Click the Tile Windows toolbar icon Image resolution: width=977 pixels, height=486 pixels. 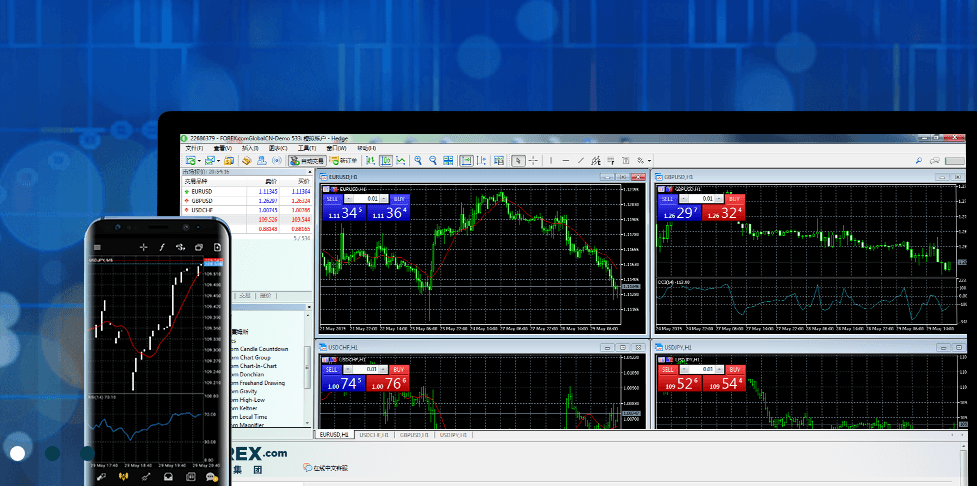click(448, 161)
